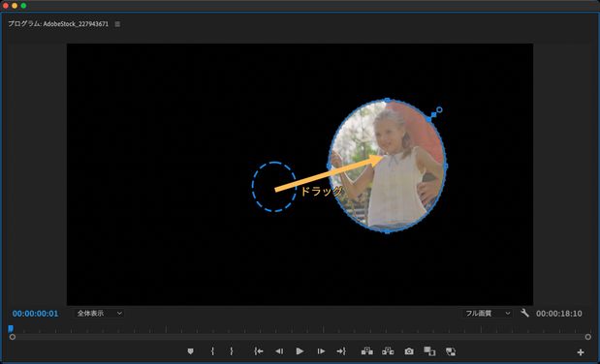
Task: Open the 全体表示 zoom level dropdown
Action: [x=99, y=313]
